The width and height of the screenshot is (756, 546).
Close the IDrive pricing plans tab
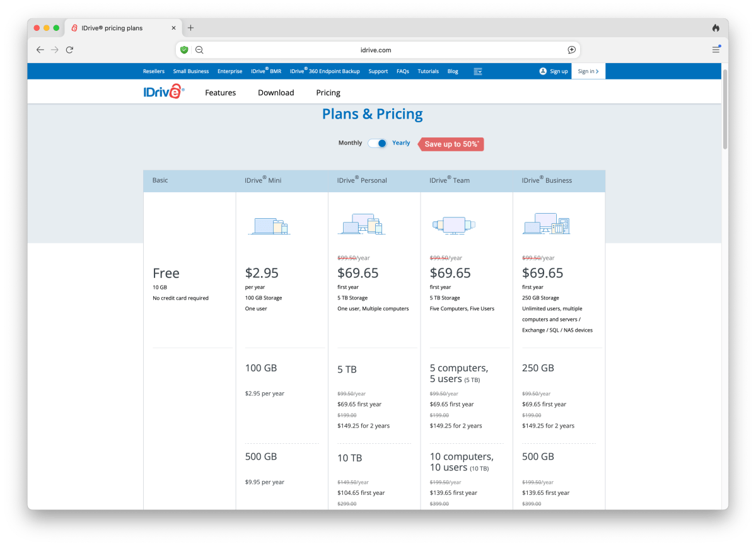(173, 28)
